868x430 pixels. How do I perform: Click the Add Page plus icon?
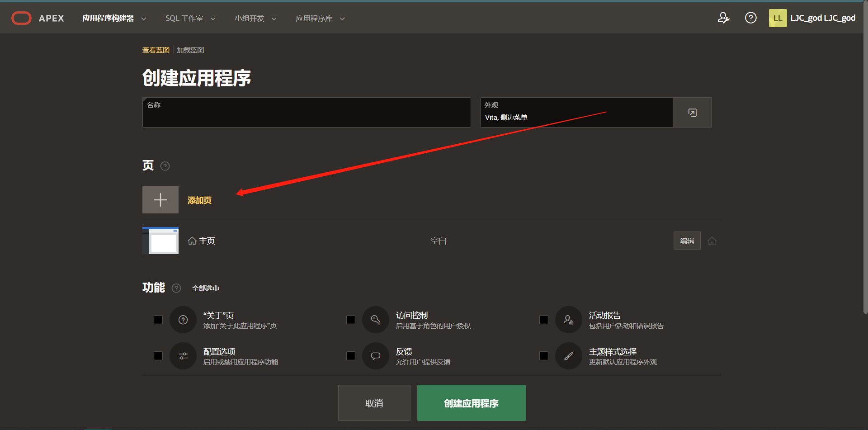click(x=160, y=199)
